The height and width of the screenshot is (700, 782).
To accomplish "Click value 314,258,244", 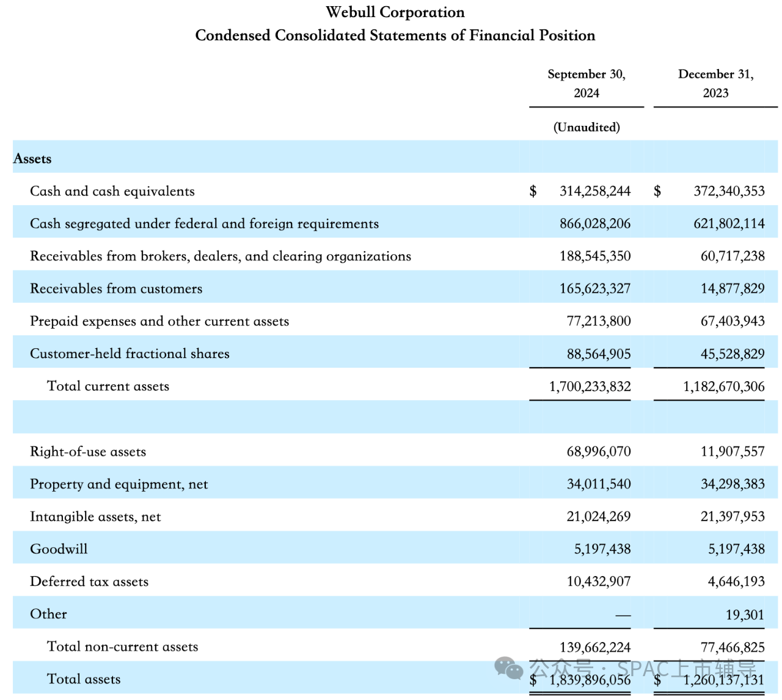I will click(x=595, y=191).
